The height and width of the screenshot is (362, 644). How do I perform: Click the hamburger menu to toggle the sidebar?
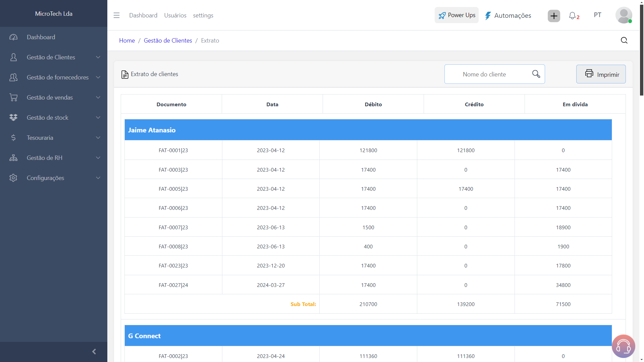116,15
